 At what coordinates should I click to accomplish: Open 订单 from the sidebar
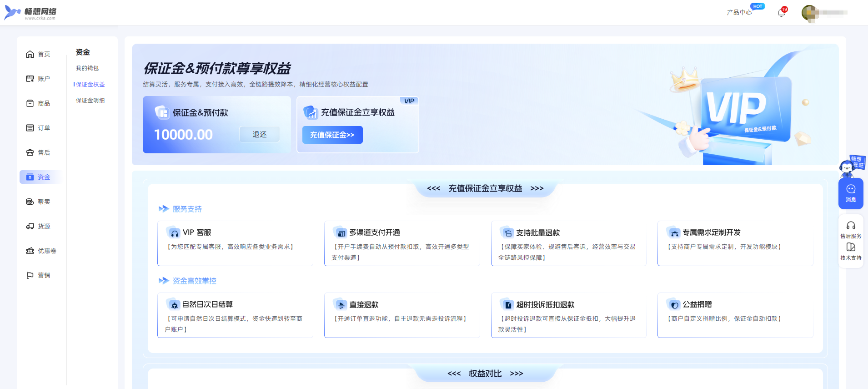(x=39, y=128)
